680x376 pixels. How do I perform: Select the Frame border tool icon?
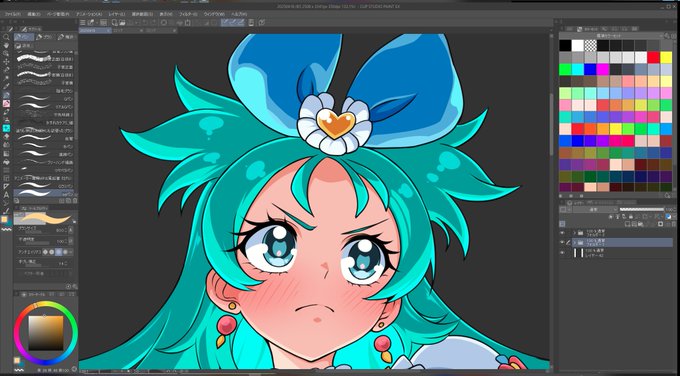point(6,178)
